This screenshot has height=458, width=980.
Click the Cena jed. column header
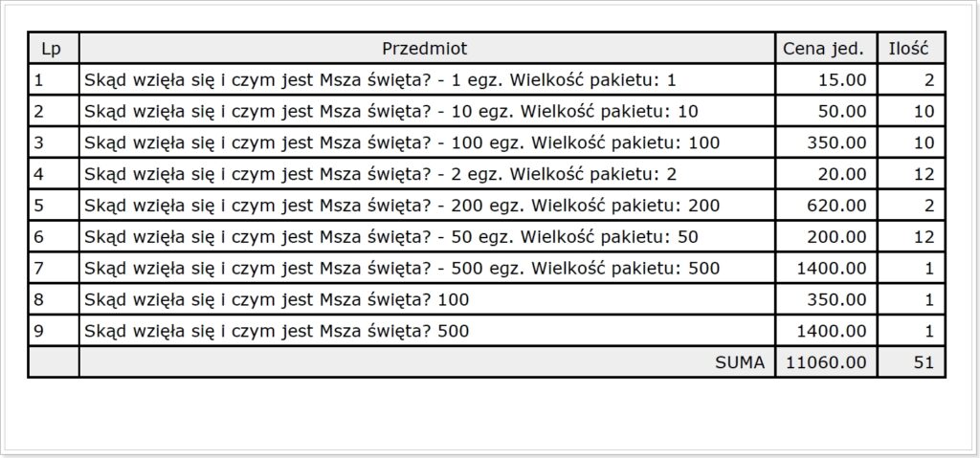(826, 48)
